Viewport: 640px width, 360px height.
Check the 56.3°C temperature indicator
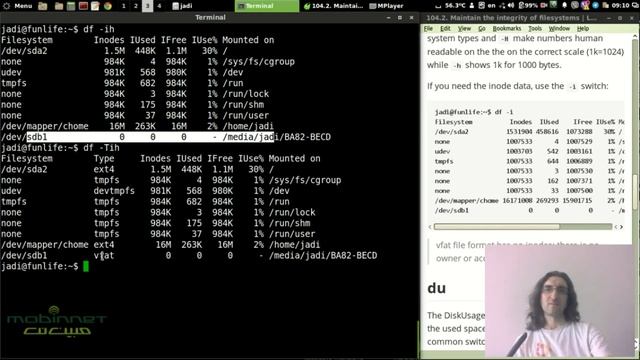(455, 6)
